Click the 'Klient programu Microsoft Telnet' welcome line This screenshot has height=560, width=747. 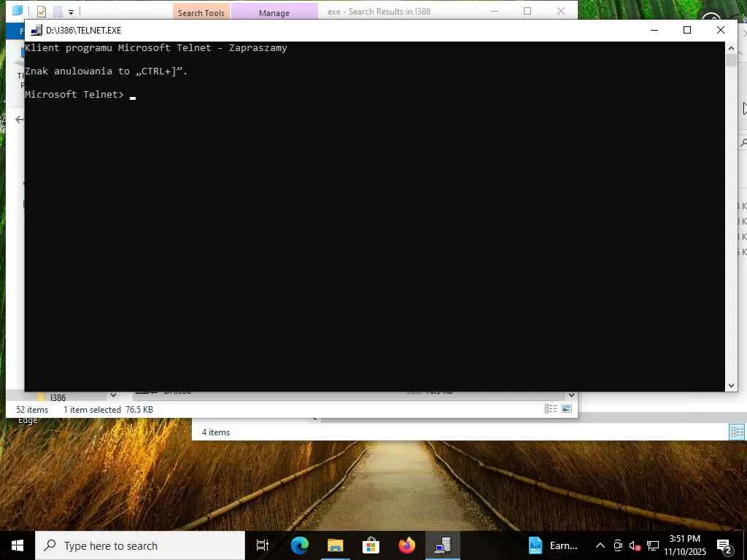coord(156,47)
